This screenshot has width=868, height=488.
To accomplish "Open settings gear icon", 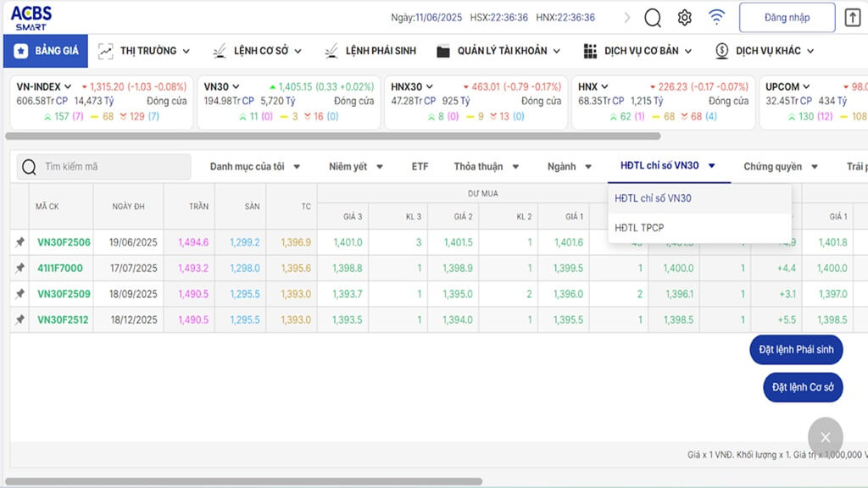I will 685,18.
